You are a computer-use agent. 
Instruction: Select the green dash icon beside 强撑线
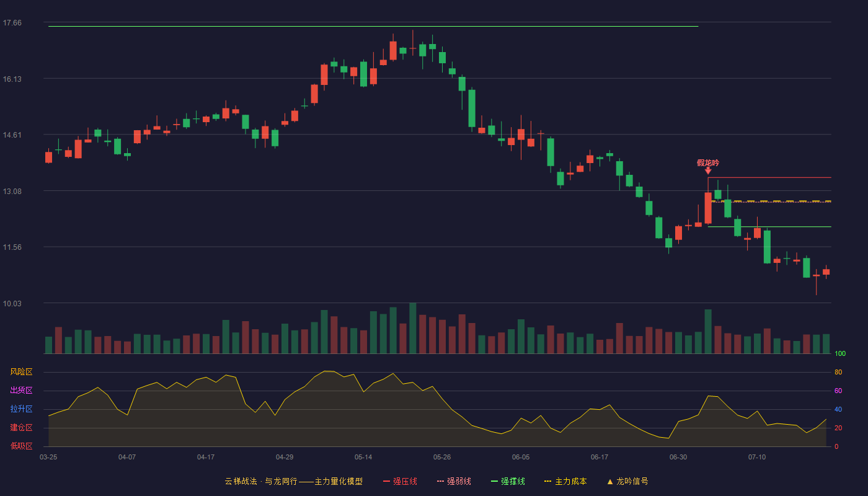(x=494, y=481)
